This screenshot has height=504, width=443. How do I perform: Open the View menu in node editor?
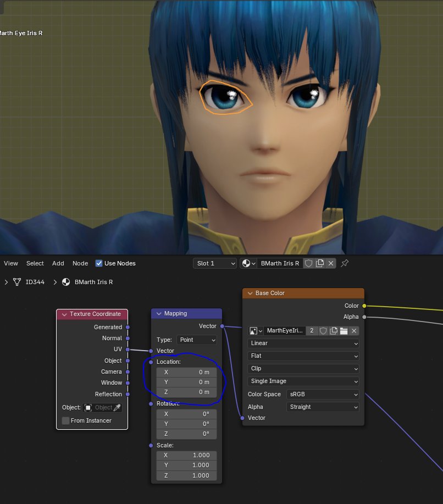[x=11, y=263]
